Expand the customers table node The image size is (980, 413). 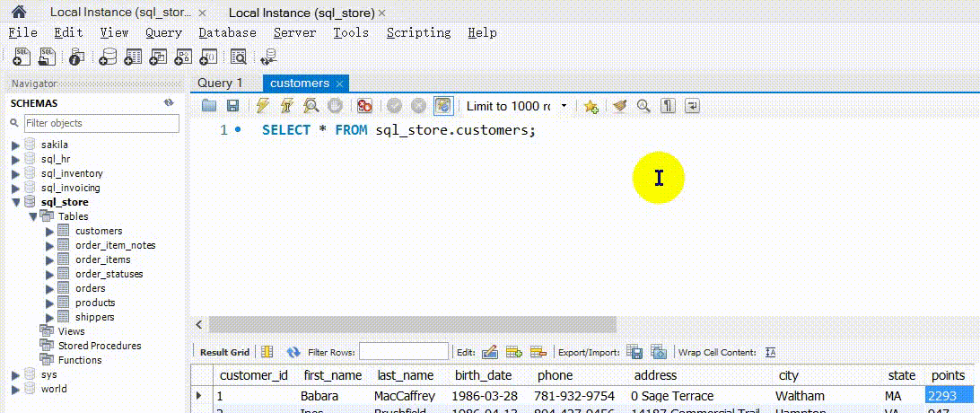coord(50,231)
